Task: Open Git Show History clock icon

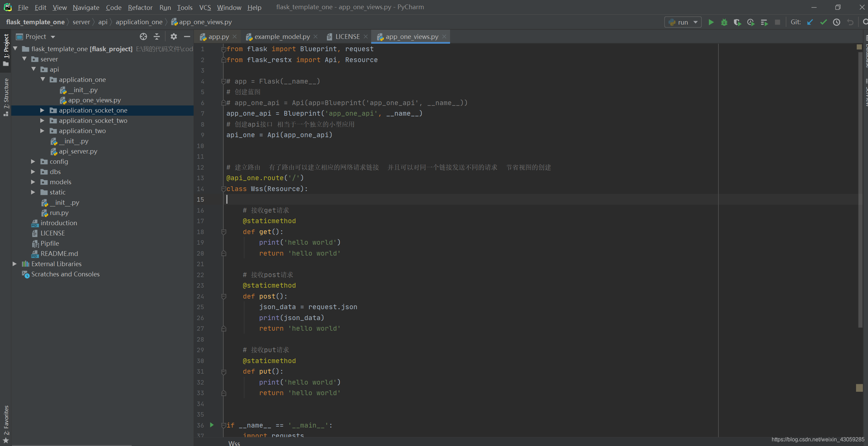Action: [x=837, y=22]
